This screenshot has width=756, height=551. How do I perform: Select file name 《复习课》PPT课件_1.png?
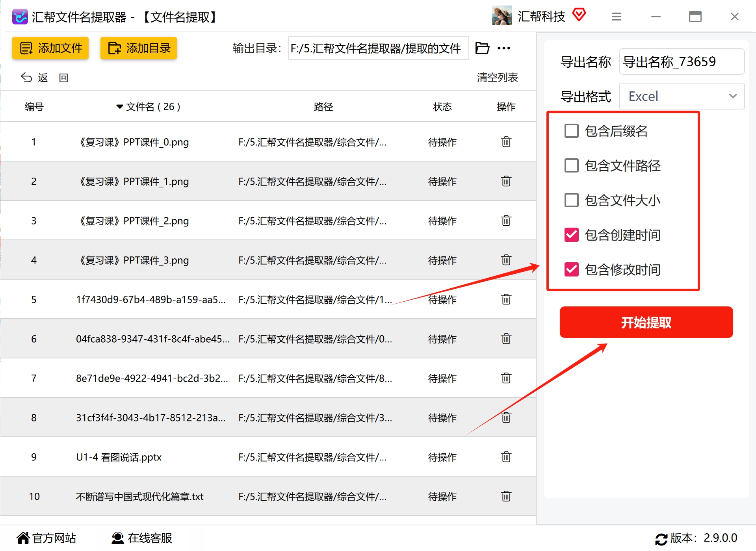pos(133,181)
